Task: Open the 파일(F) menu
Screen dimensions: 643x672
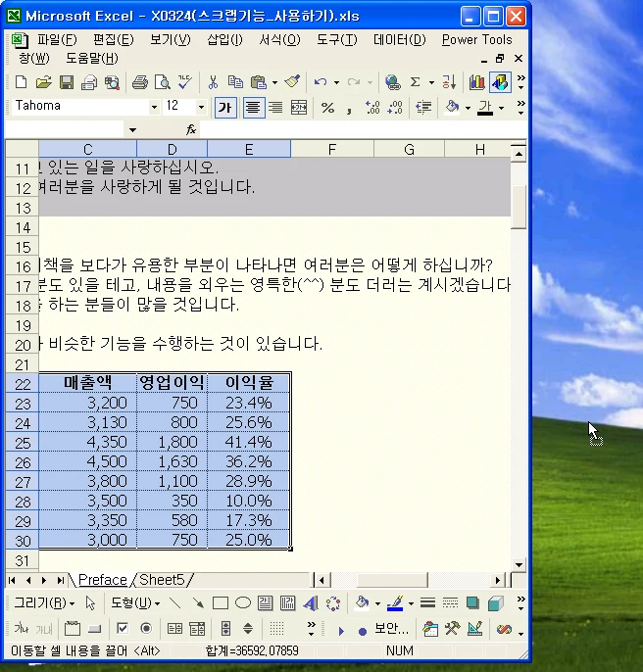Action: point(57,39)
